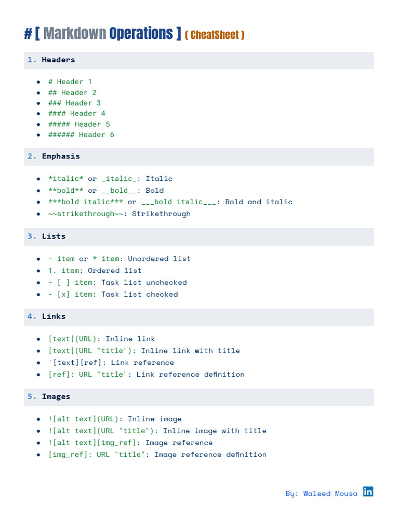Select the '![alt text](URL): Inline image' line
The image size is (399, 532).
(115, 419)
